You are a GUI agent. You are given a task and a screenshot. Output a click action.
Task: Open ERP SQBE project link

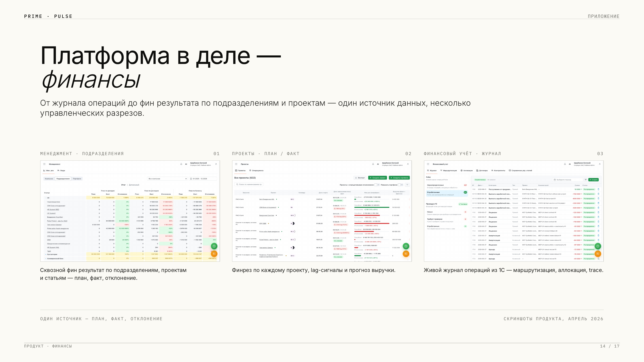[x=263, y=224]
